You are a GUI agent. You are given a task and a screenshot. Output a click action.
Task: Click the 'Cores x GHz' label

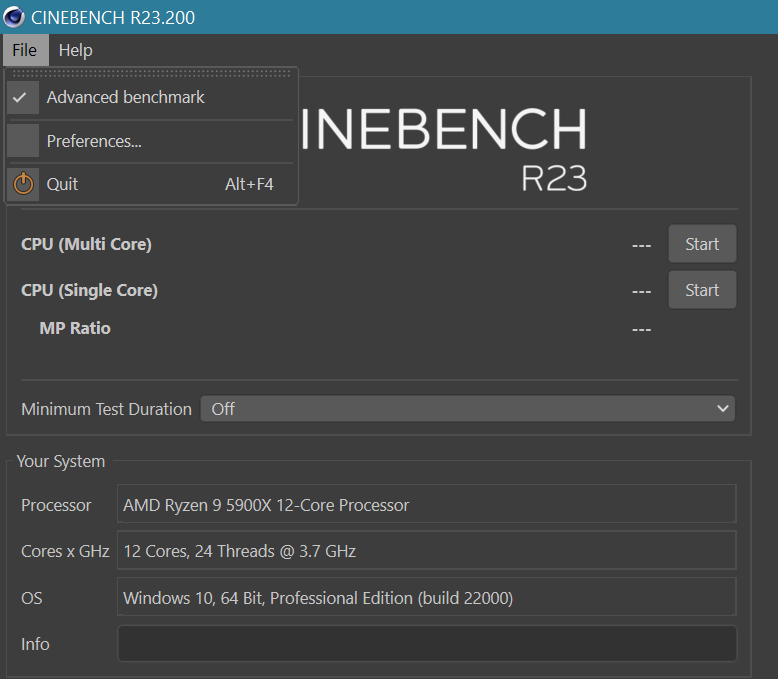point(65,551)
